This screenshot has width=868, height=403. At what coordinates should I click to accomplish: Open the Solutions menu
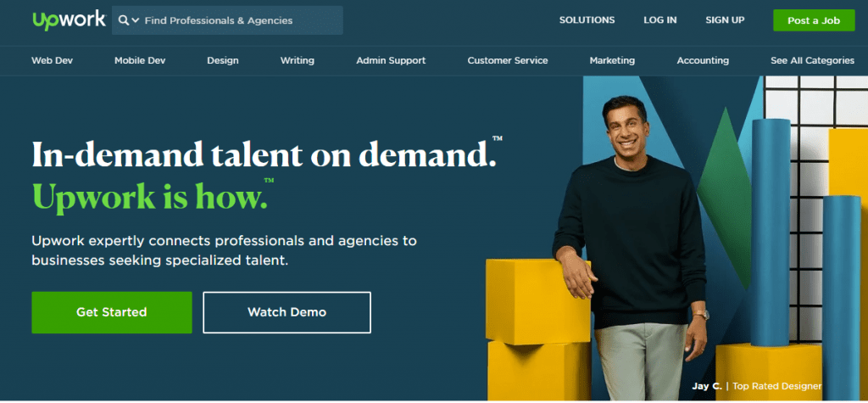(587, 20)
